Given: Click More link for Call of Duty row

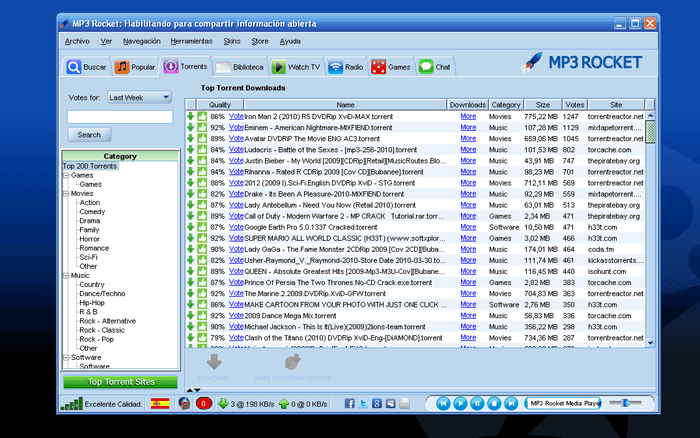Looking at the screenshot, I should 468,216.
